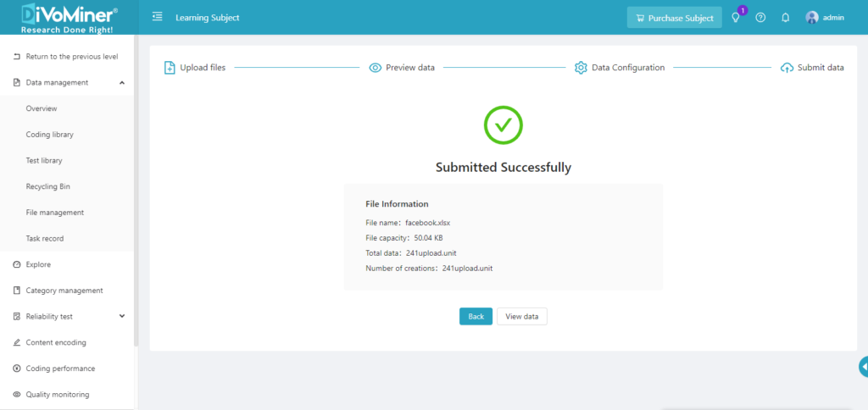Open the notifications bell icon
This screenshot has height=410, width=868.
785,18
